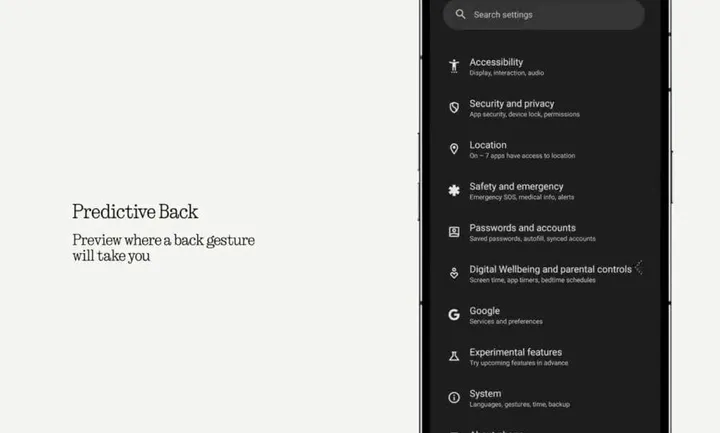The image size is (720, 433).
Task: Select the Location menu entry text
Action: (x=488, y=145)
